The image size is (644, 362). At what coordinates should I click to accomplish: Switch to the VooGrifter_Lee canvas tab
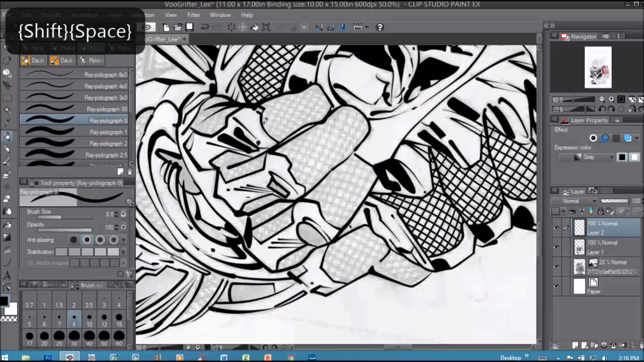(162, 39)
